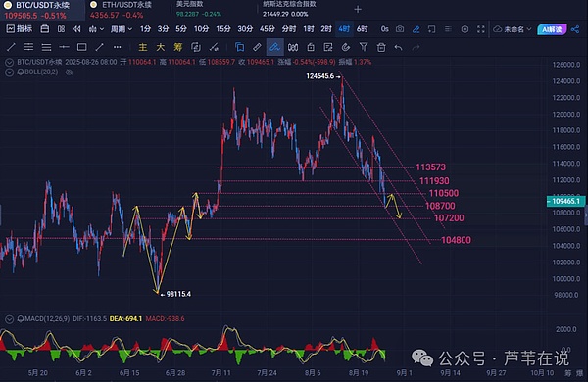588x382 pixels.
Task: Undo the last drawing action
Action: [398, 47]
